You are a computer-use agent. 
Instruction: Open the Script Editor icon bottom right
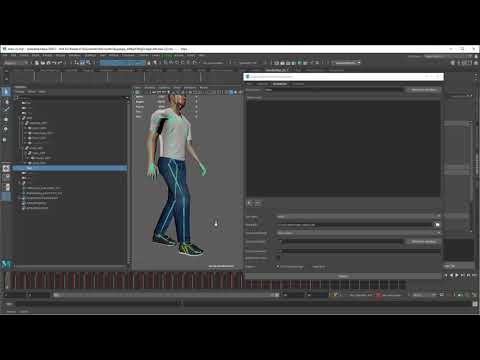point(475,304)
